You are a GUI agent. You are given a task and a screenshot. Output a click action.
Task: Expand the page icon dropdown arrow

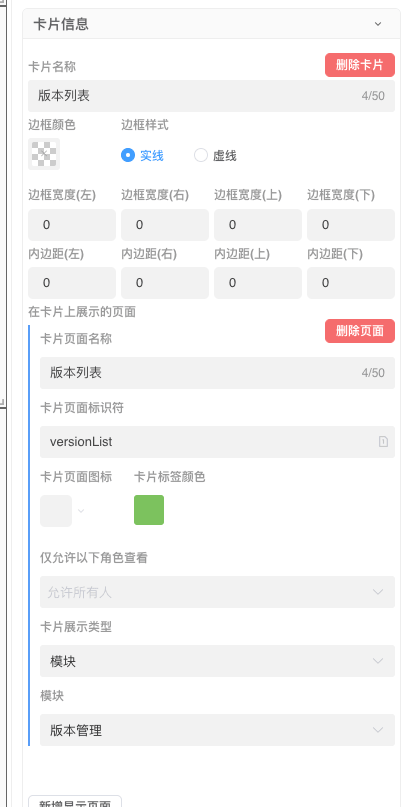pyautogui.click(x=81, y=511)
